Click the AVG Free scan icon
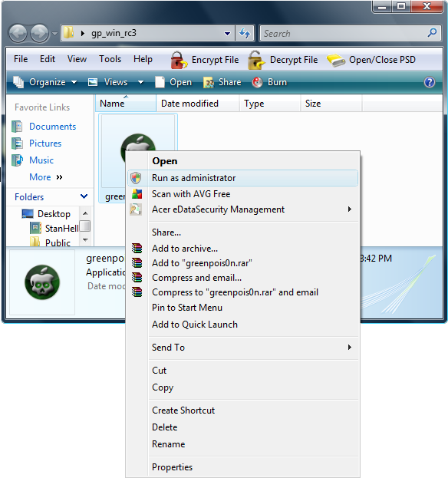The height and width of the screenshot is (478, 448). (137, 194)
